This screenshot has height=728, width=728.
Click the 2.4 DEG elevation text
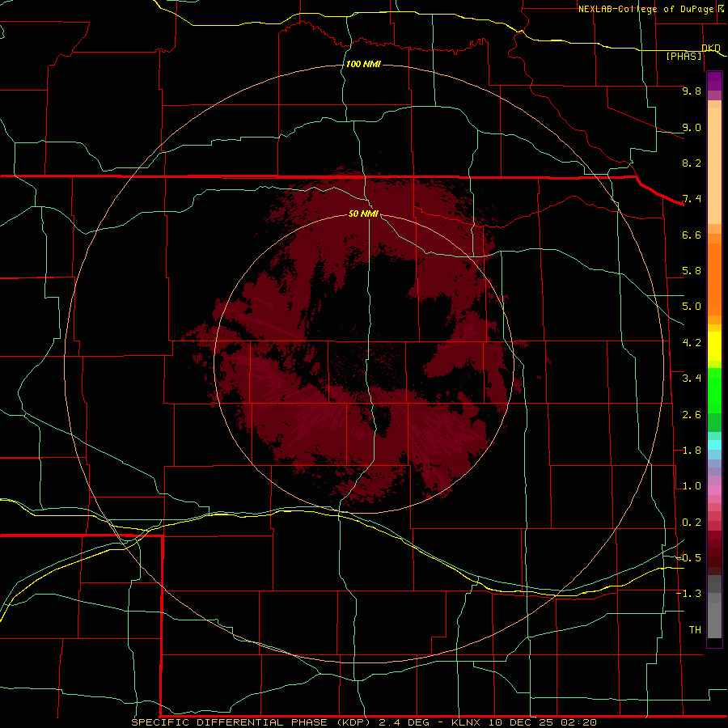click(x=404, y=722)
